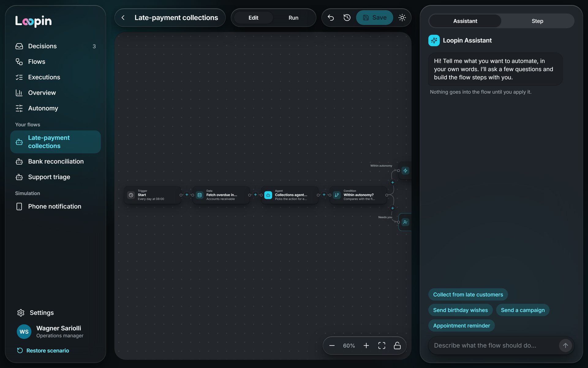The image size is (588, 368).
Task: Open version history clock icon
Action: (x=347, y=18)
